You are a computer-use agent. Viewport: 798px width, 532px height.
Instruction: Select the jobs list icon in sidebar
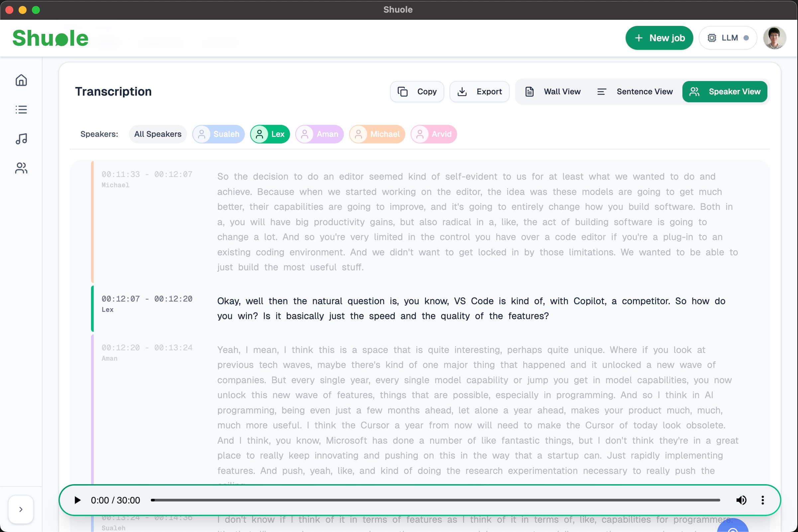[21, 109]
